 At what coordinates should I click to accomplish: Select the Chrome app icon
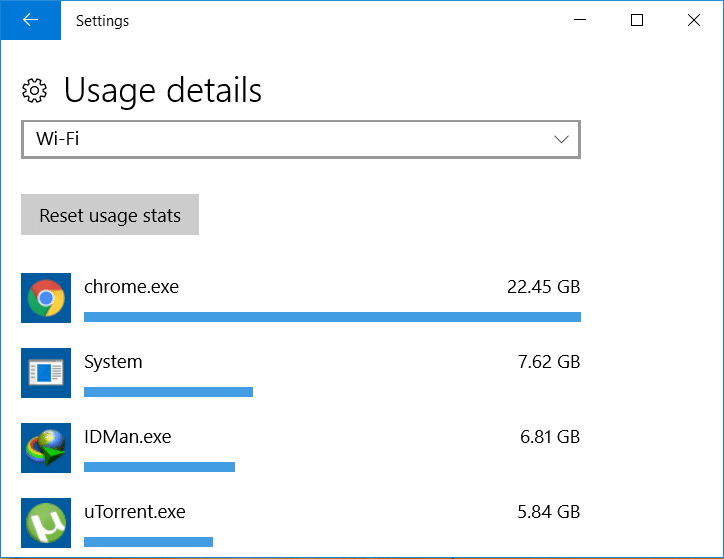point(46,298)
